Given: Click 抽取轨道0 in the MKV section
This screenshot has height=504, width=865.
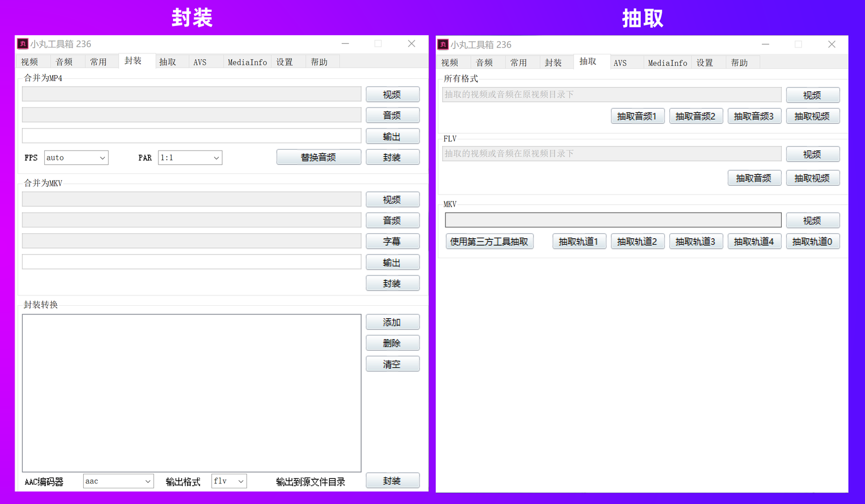Looking at the screenshot, I should 812,241.
